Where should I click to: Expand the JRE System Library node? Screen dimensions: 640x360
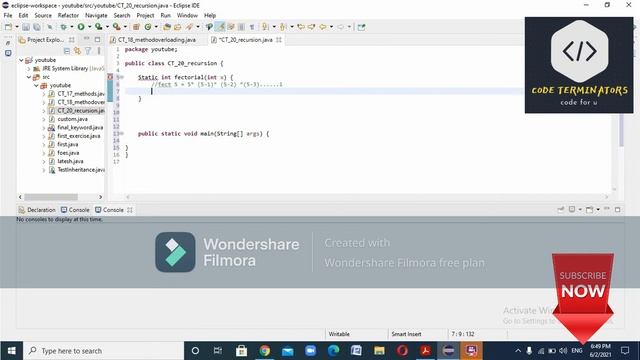29,69
